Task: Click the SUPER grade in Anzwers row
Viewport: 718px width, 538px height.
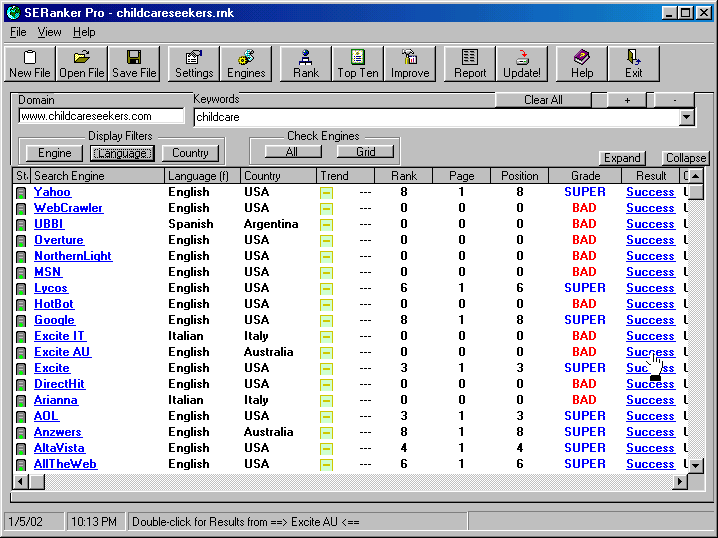Action: pos(585,432)
